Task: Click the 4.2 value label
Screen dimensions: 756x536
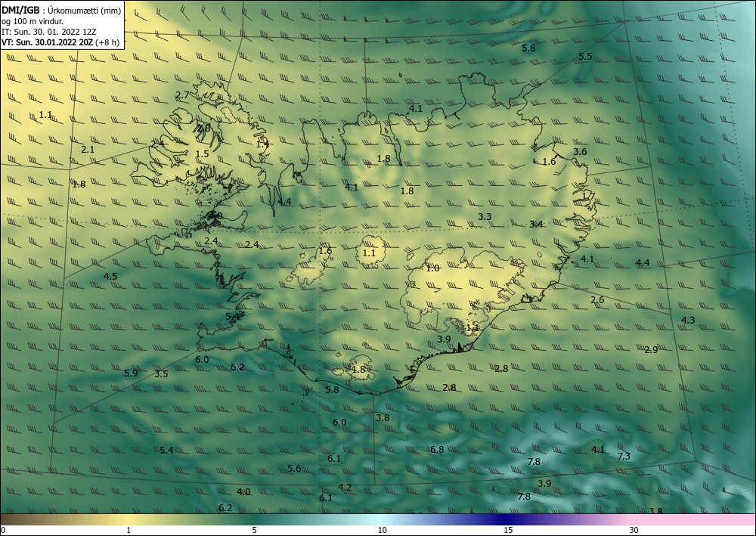Action: pos(345,488)
